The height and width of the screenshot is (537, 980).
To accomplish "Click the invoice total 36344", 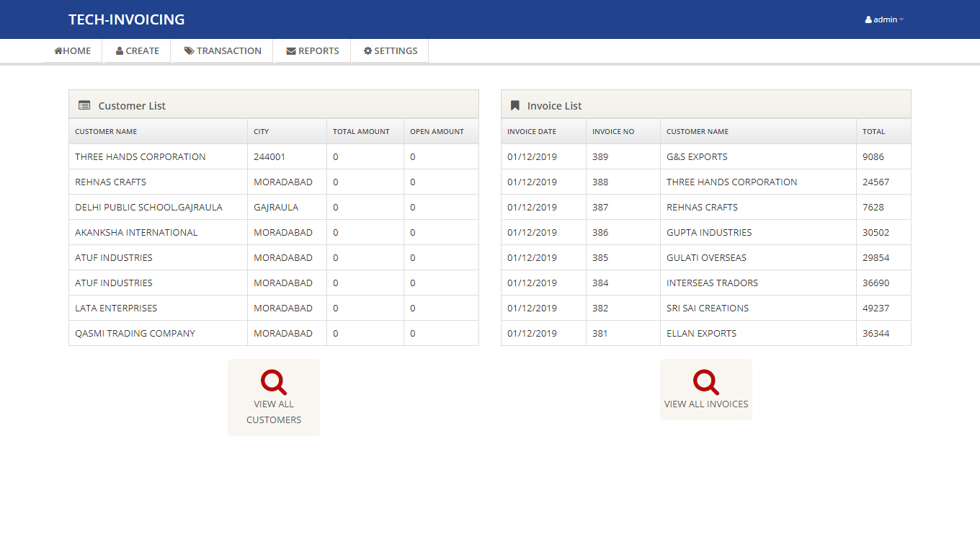I will click(x=876, y=333).
